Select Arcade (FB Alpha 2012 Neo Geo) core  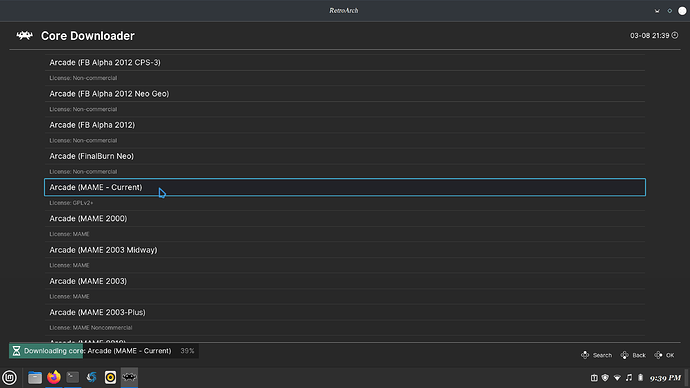[x=345, y=94]
